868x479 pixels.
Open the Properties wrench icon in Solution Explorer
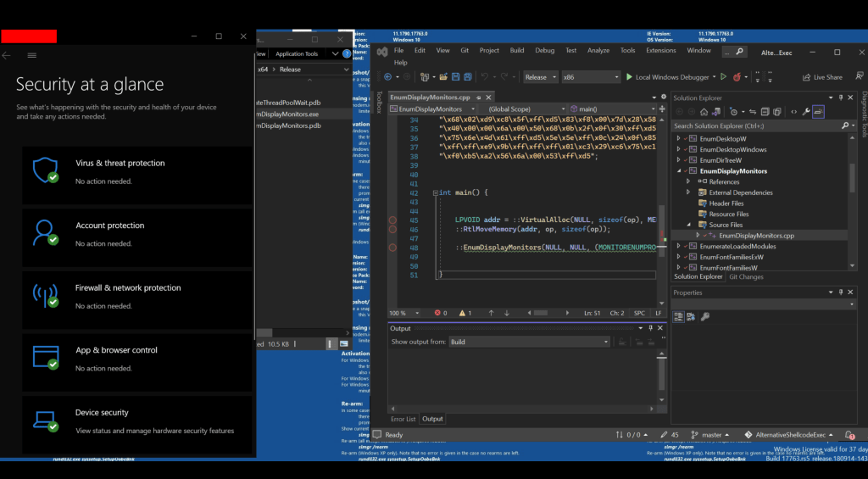coord(805,111)
